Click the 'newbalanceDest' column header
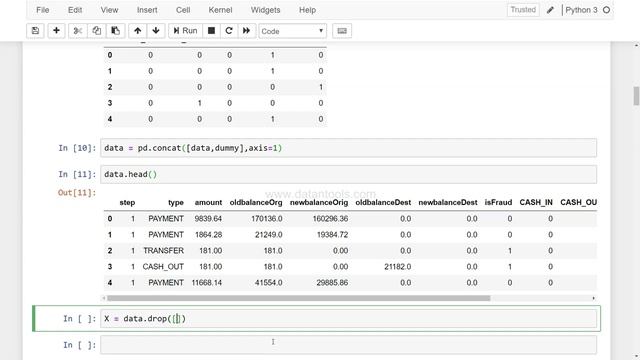Viewport: 640px width, 360px height. (x=448, y=202)
